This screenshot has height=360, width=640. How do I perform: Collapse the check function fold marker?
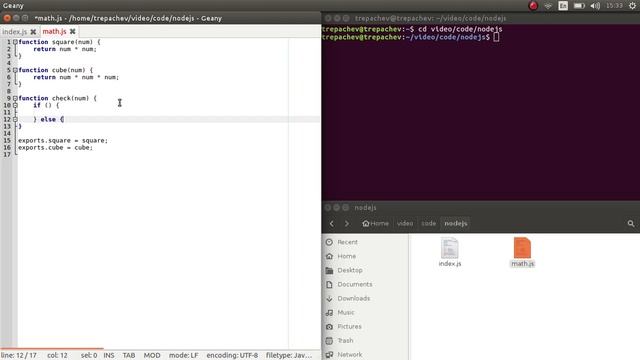[x=15, y=98]
